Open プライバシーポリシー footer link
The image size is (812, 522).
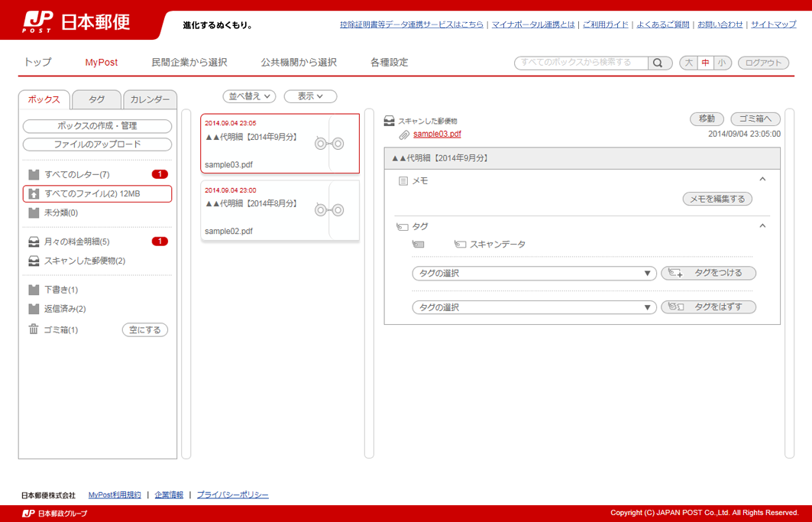tap(232, 495)
